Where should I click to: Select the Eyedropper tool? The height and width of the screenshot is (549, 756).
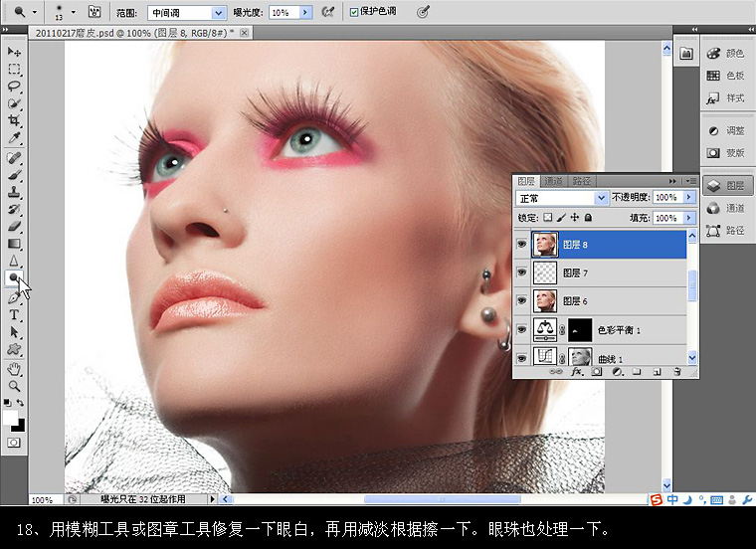[14, 138]
